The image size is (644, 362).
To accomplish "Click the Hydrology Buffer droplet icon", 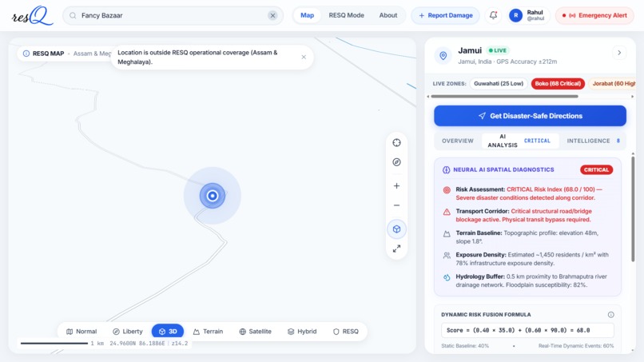I will click(447, 277).
